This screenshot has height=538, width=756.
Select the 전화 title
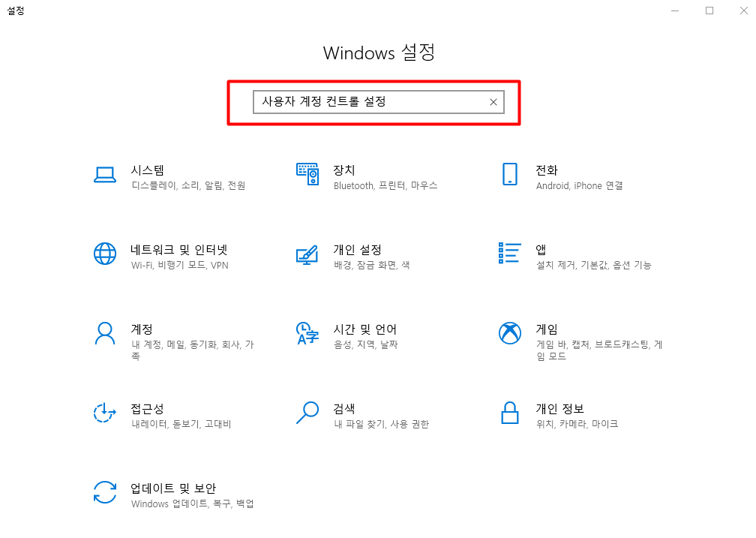(x=547, y=170)
